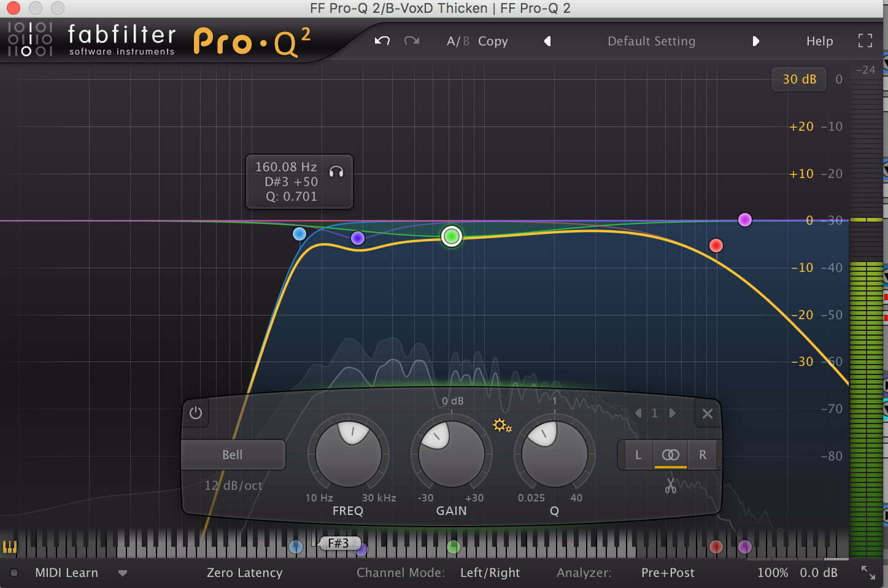The height and width of the screenshot is (588, 888).
Task: Open the Default Setting preset menu
Action: [x=651, y=41]
